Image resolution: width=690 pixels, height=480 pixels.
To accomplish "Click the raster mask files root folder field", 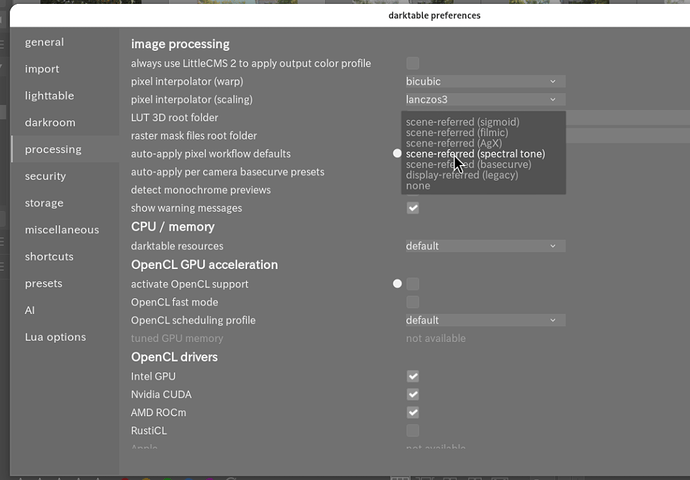I will pyautogui.click(x=628, y=136).
